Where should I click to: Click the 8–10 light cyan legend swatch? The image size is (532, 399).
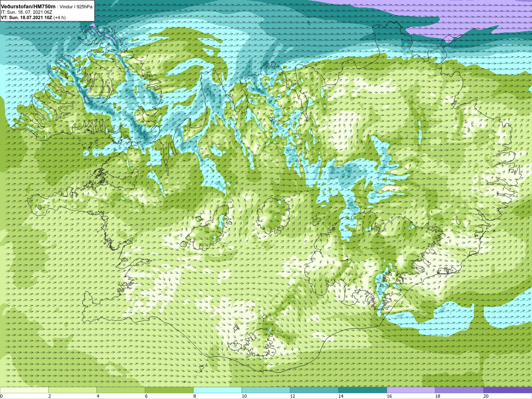tap(218, 390)
